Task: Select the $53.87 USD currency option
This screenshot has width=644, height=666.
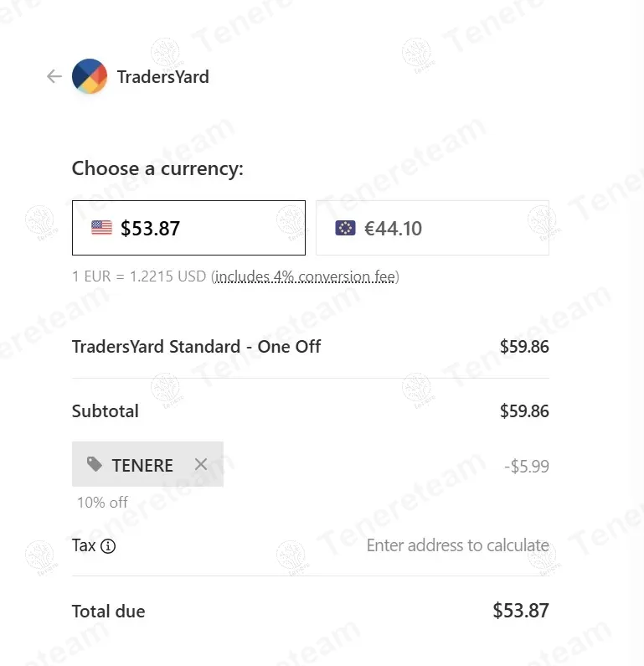Action: (x=188, y=228)
